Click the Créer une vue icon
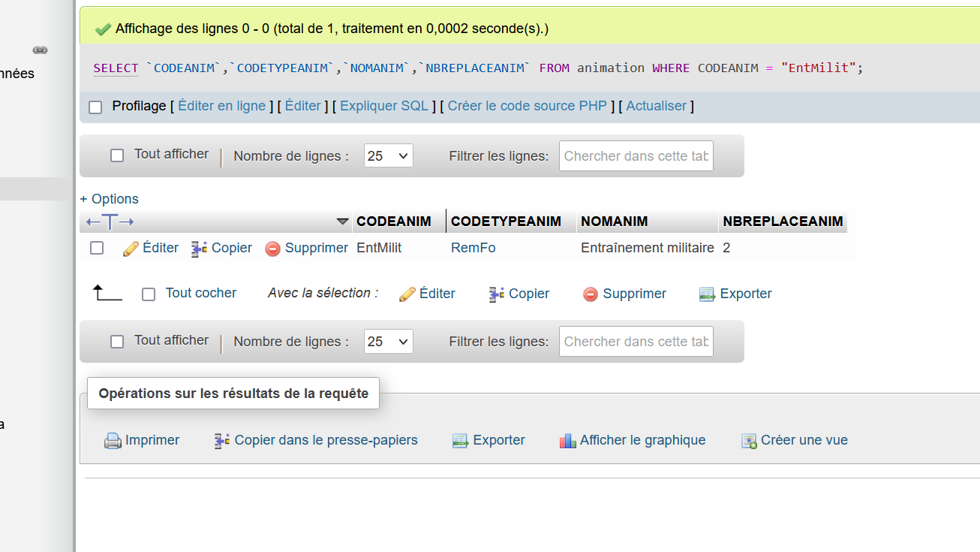This screenshot has width=980, height=552. click(x=749, y=441)
